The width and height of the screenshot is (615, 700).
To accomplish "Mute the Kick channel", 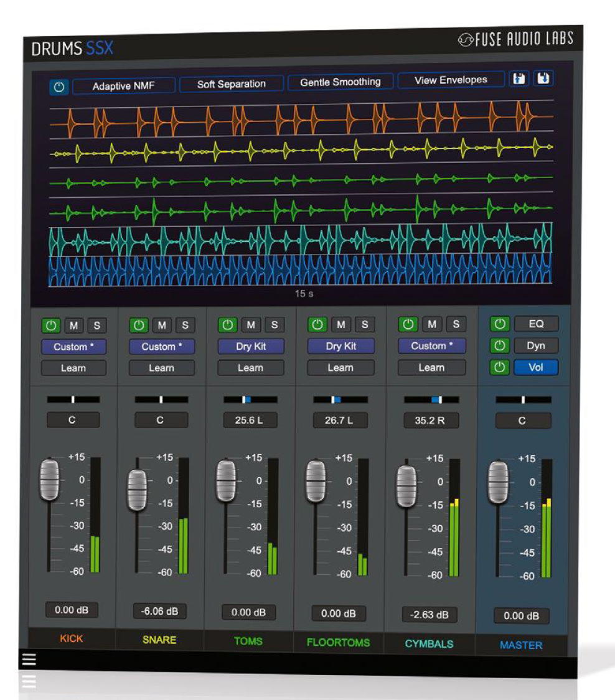I will pyautogui.click(x=73, y=325).
